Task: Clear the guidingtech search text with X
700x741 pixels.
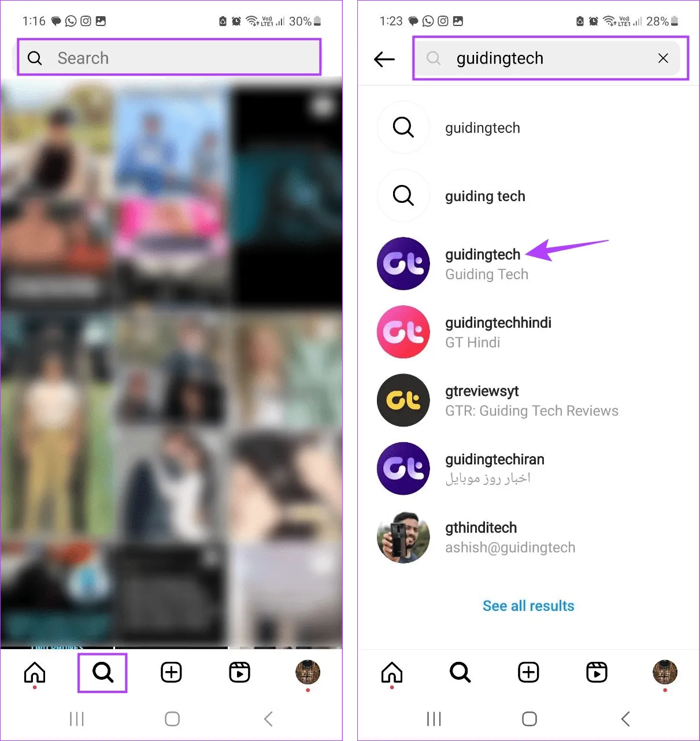Action: point(663,58)
